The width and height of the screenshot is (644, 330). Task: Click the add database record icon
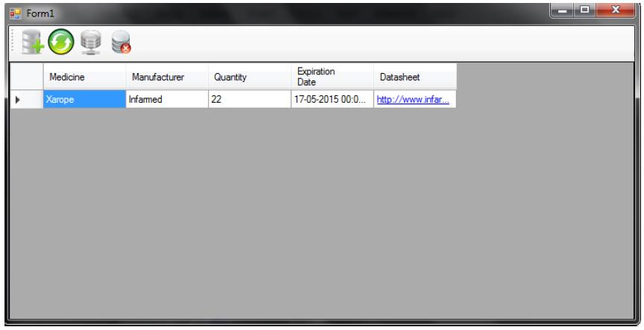click(31, 42)
